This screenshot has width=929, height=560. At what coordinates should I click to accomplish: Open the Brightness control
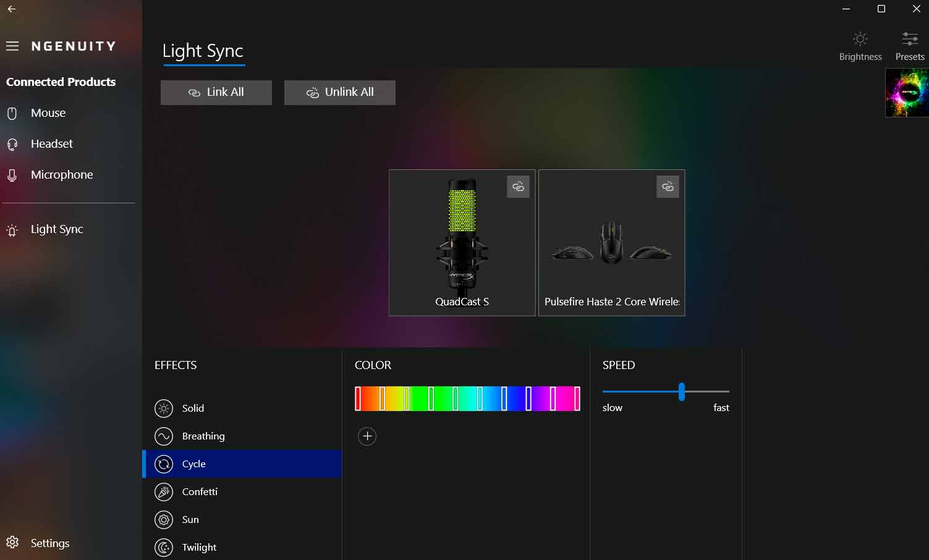pyautogui.click(x=860, y=46)
